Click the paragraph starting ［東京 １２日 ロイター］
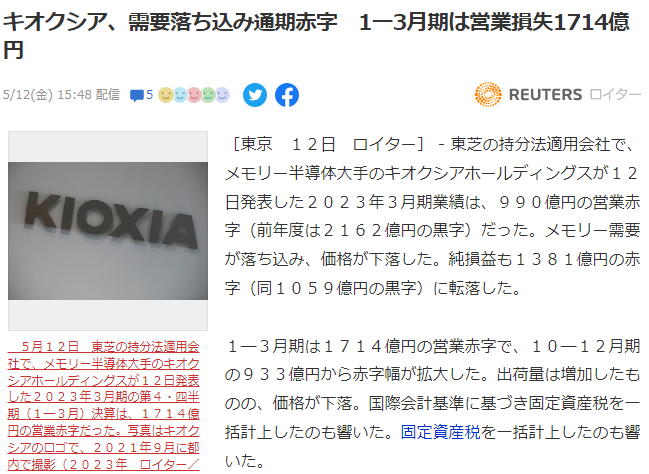Viewport: 649px width, 474px height. (433, 217)
